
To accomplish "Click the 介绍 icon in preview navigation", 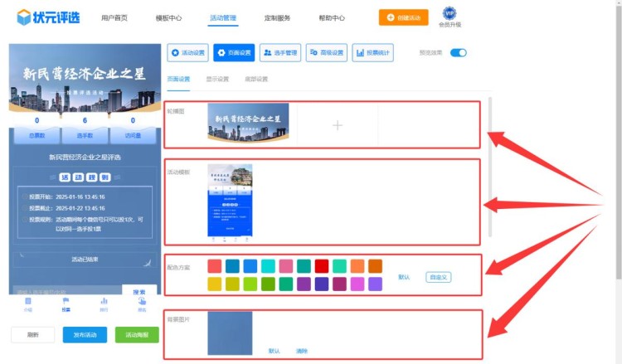I will [x=27, y=304].
